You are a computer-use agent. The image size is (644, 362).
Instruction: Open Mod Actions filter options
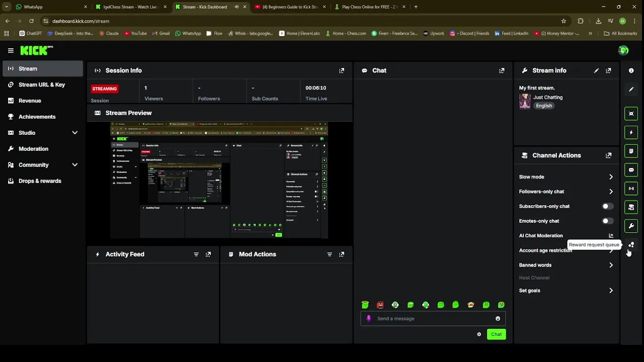(x=330, y=254)
